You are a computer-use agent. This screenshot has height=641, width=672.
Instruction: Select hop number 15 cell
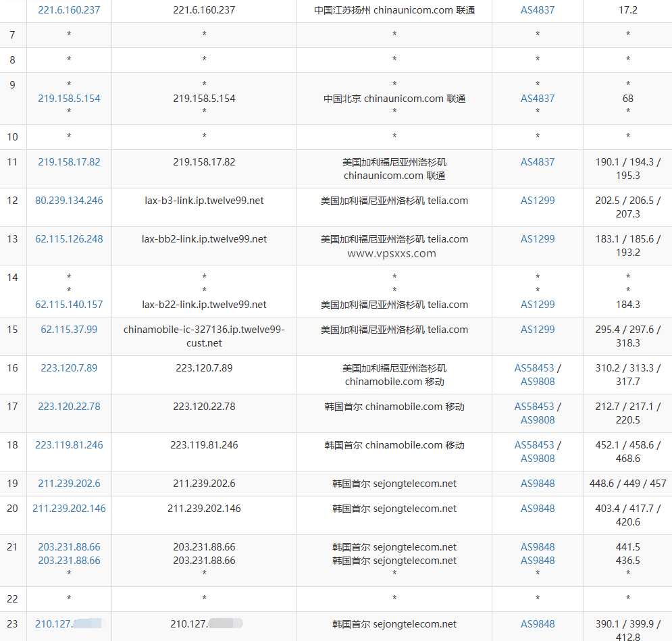(x=13, y=336)
